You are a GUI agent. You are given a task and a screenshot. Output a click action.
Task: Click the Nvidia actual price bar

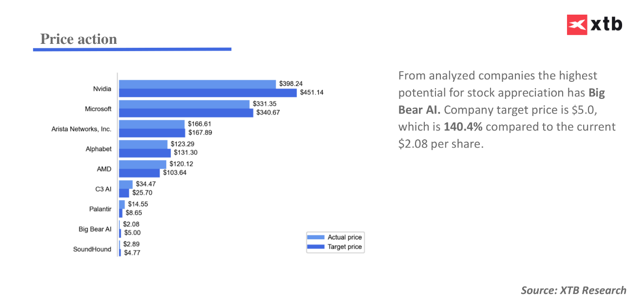[x=197, y=84]
